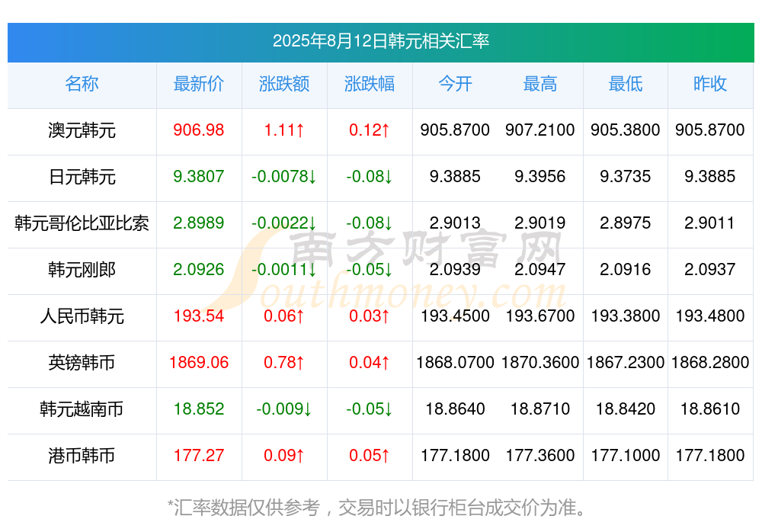
Task: Click the 涨跌幅 column header
Action: pyautogui.click(x=370, y=84)
